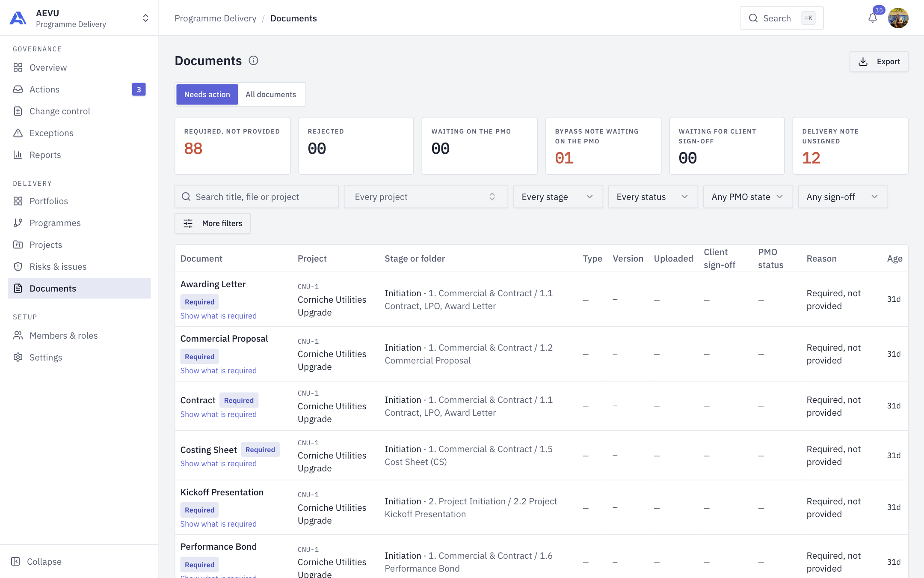Click the Bypass note waiting on PMO card
Screen dimensions: 924x578
(x=603, y=146)
